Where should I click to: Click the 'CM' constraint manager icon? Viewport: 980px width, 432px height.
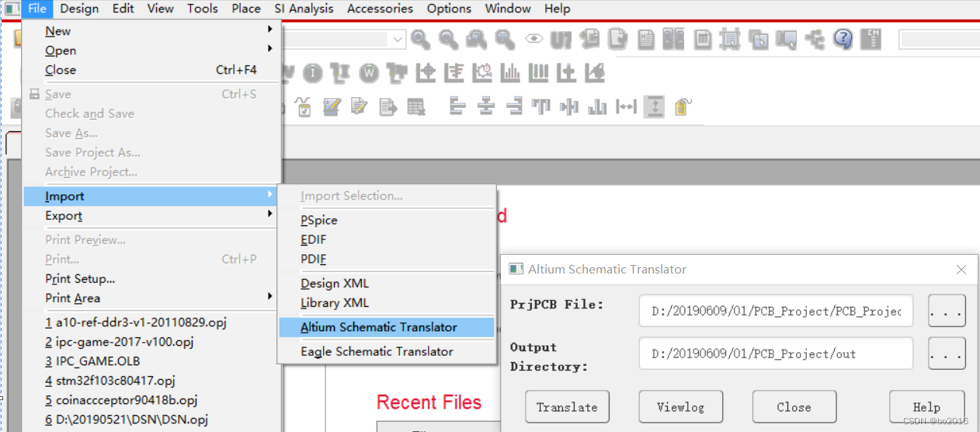[x=871, y=40]
